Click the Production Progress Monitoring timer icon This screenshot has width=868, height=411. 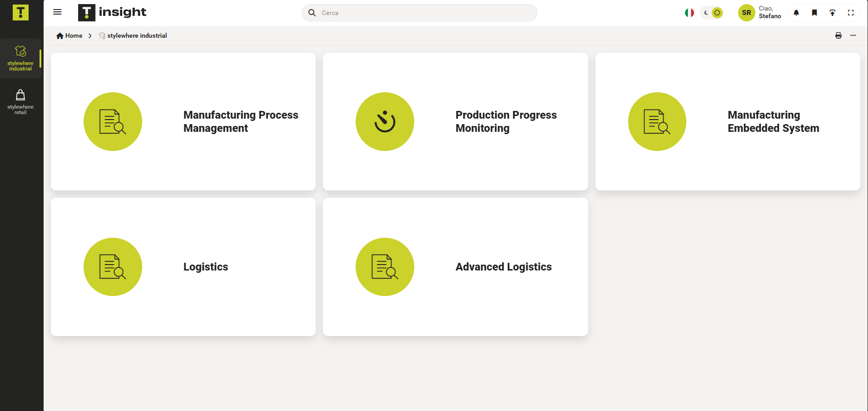click(385, 121)
